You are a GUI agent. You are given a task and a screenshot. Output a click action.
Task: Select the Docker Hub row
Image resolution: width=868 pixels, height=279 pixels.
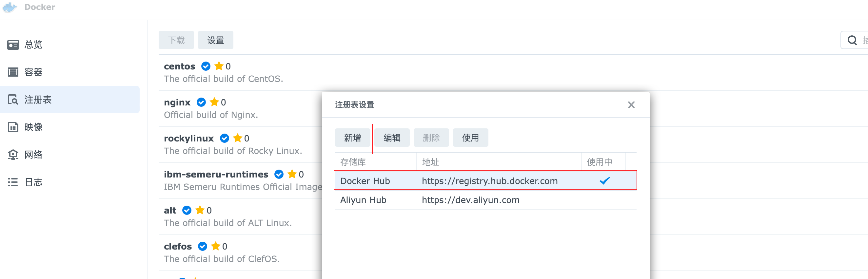485,181
